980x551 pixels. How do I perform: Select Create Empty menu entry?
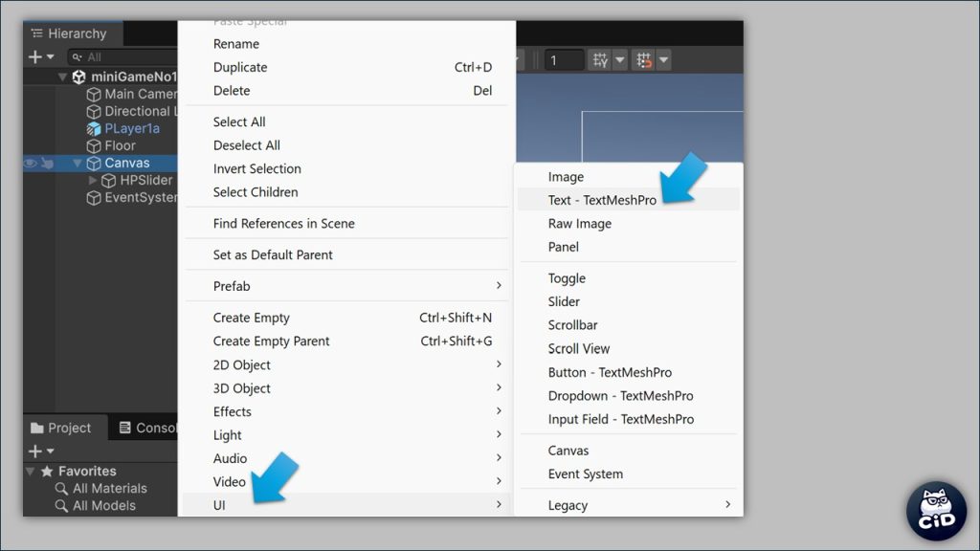(251, 318)
